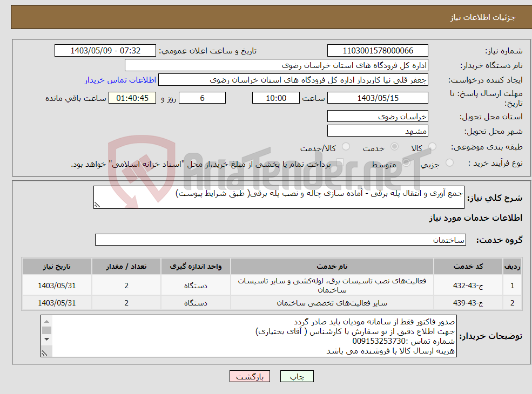
Task: Click the اطلاعات خدمات مورد نیاز heading
Action: pyautogui.click(x=475, y=218)
